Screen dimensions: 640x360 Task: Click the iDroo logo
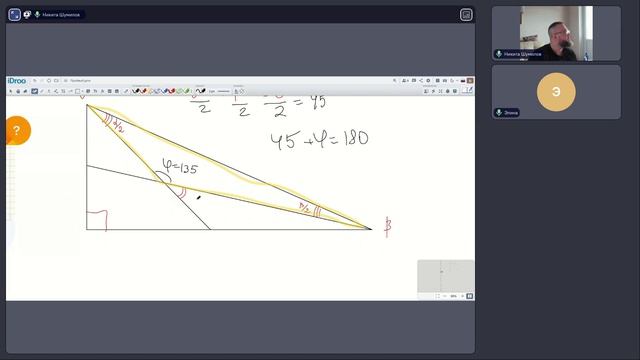click(17, 81)
